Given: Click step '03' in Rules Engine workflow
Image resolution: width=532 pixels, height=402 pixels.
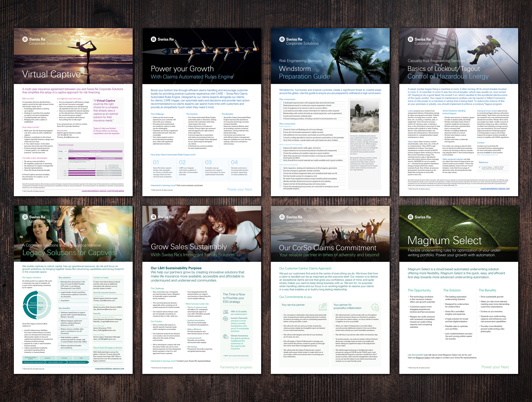Looking at the screenshot, I should tap(208, 162).
